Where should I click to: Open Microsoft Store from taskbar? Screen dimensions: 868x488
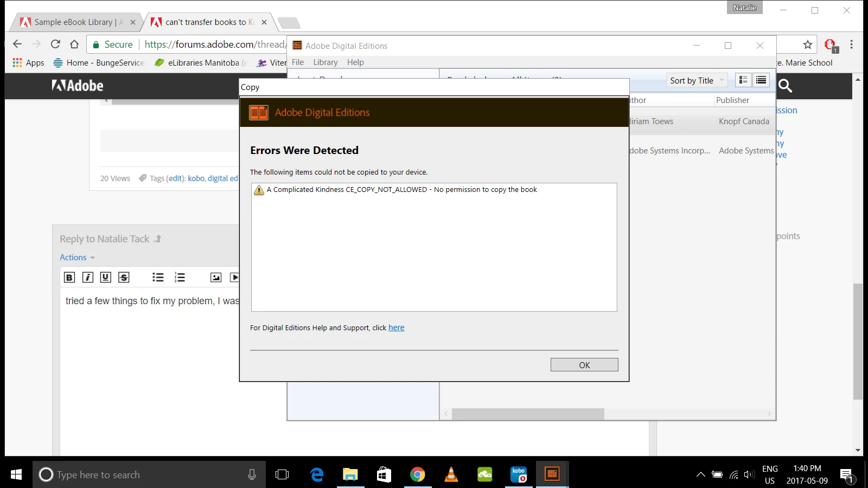384,474
